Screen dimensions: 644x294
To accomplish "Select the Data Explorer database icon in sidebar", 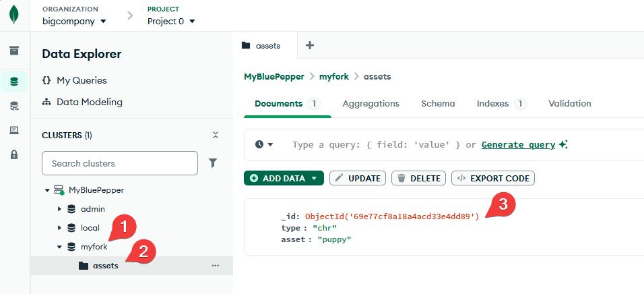I will point(14,82).
